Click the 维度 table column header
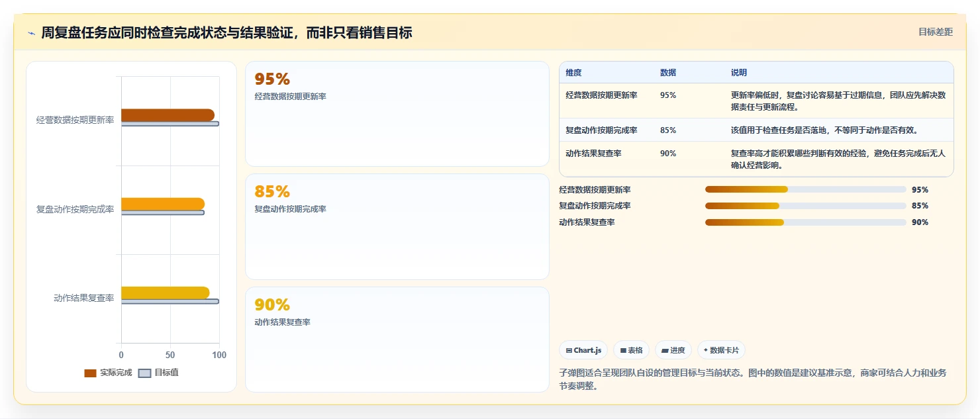The image size is (980, 419). pyautogui.click(x=574, y=73)
